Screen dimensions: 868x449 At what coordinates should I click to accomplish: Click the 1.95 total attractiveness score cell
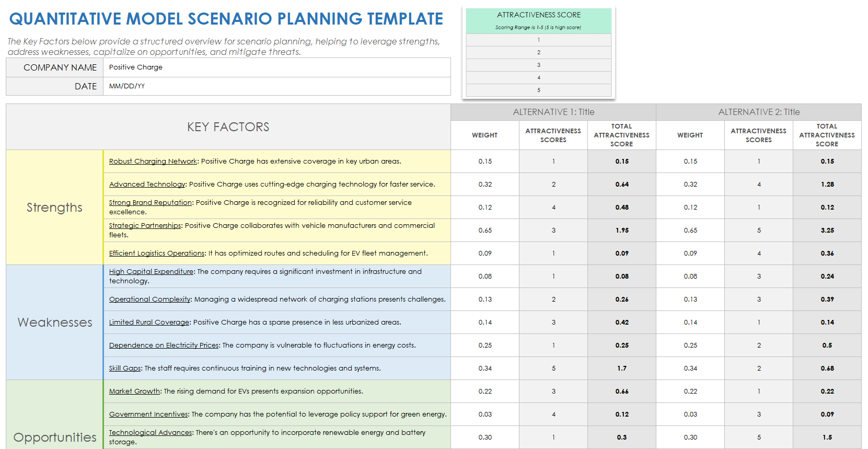(x=621, y=231)
